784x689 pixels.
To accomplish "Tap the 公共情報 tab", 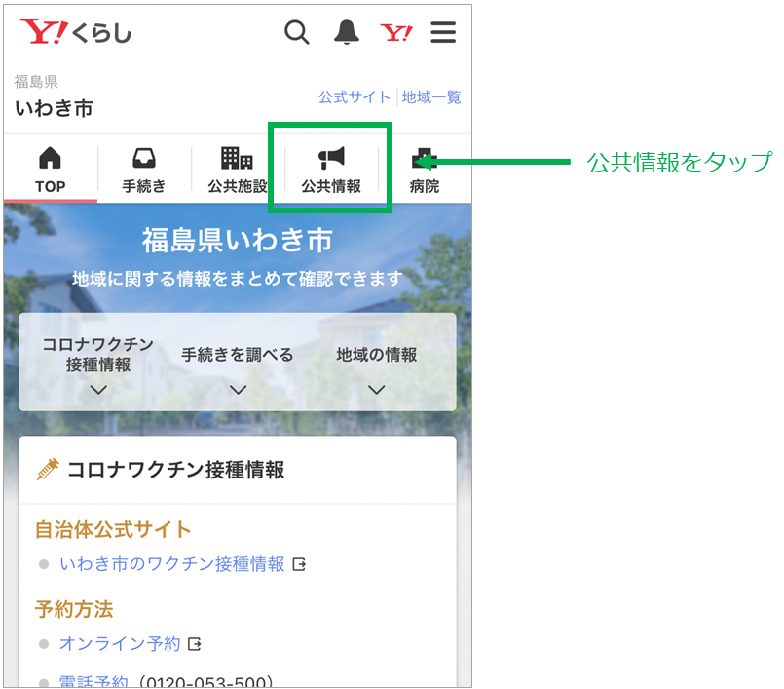I will (x=331, y=170).
